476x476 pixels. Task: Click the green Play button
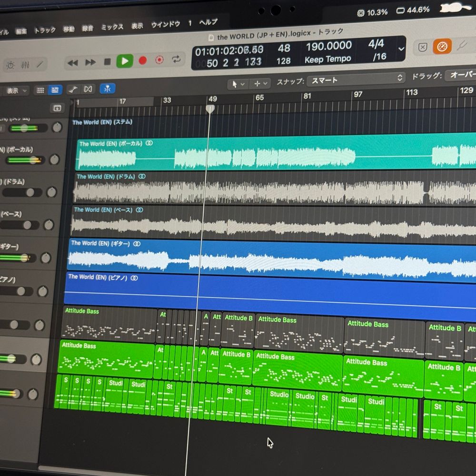pyautogui.click(x=125, y=61)
